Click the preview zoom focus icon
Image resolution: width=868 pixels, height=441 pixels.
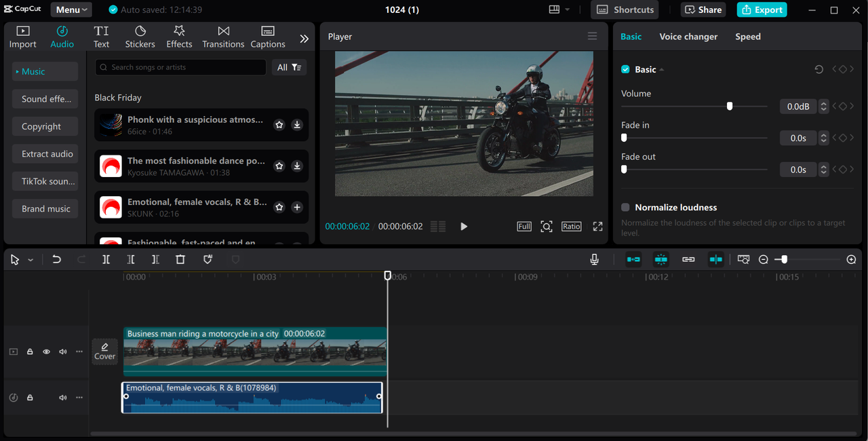click(x=547, y=227)
